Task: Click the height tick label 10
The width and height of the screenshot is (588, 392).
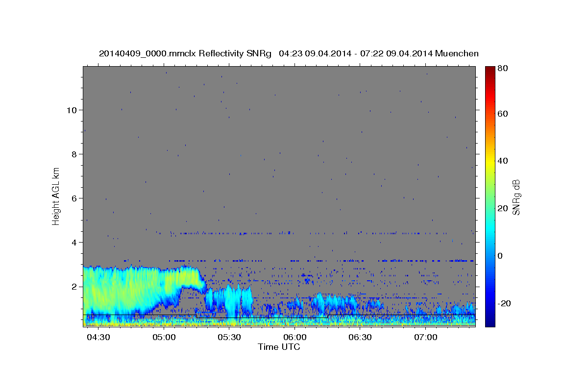Action: 71,110
